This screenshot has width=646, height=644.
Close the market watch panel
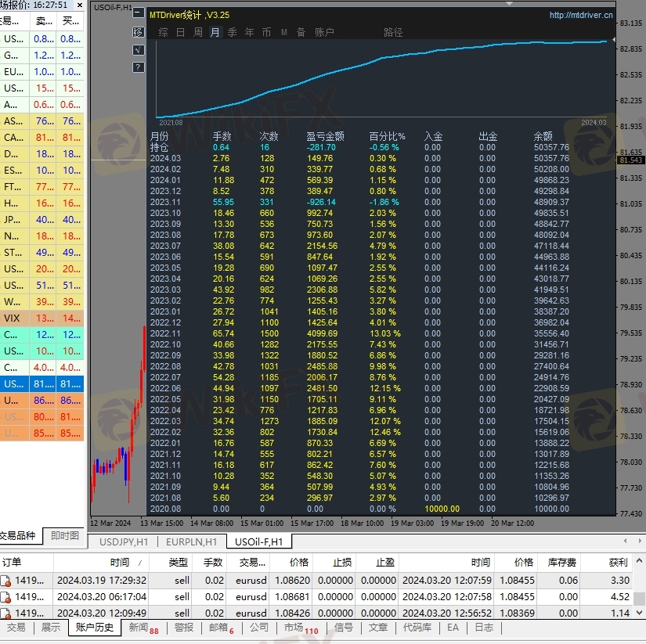(x=80, y=5)
